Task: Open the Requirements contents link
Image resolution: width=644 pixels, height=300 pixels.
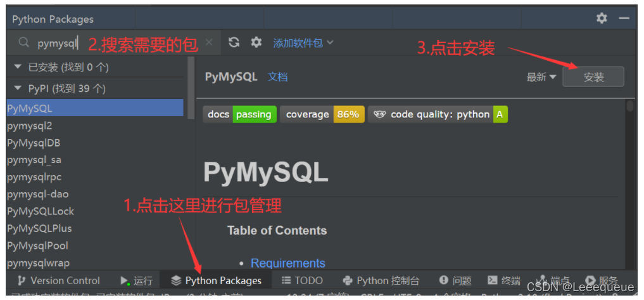Action: click(x=288, y=263)
